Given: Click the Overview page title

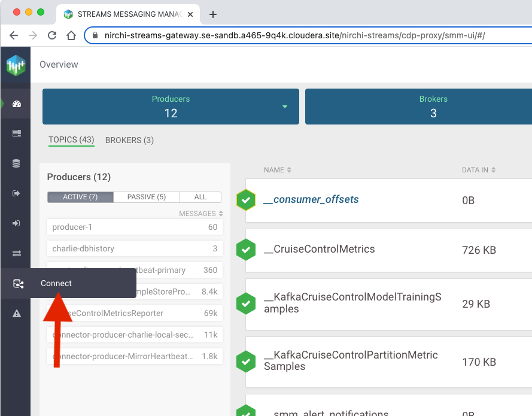Looking at the screenshot, I should pos(59,65).
